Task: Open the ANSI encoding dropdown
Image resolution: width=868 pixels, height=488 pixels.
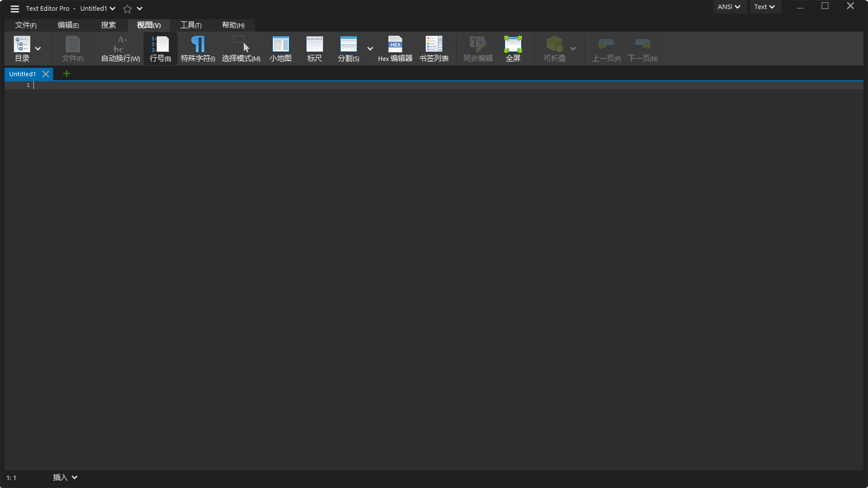Action: (x=729, y=7)
